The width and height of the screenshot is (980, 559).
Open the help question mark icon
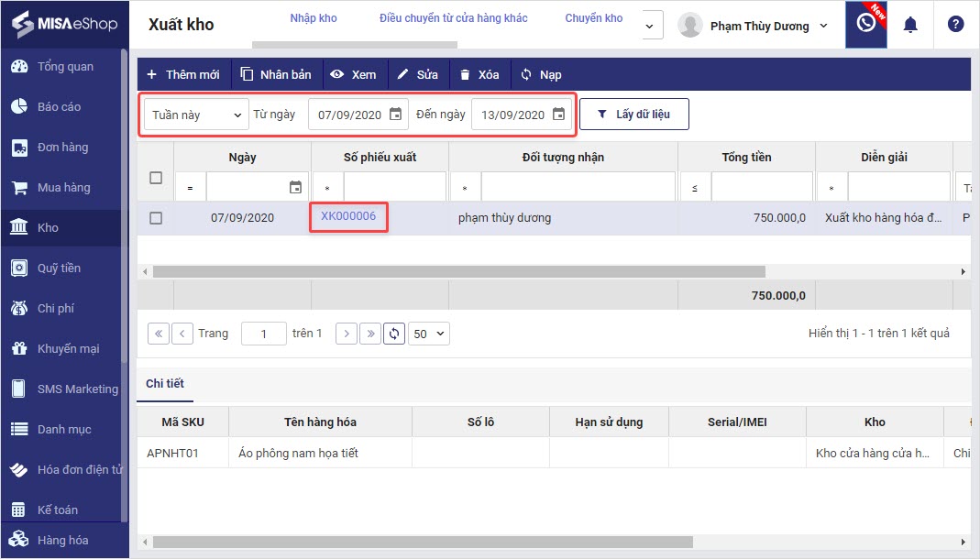coord(955,25)
